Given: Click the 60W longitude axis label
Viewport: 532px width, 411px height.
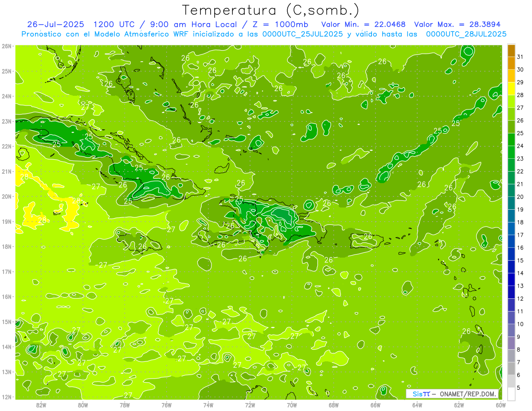Looking at the screenshot, I should [x=501, y=404].
